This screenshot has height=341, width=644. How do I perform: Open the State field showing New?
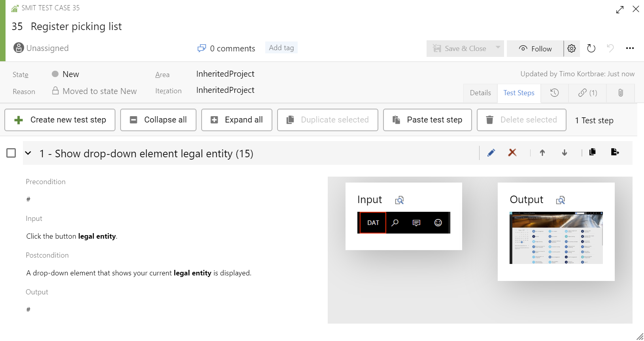[71, 74]
